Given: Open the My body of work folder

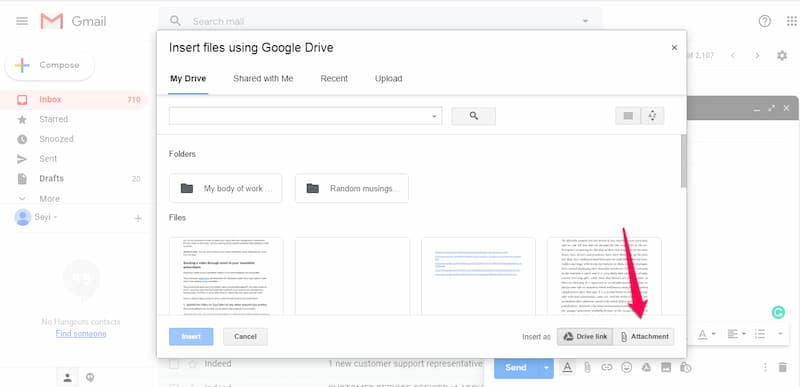Looking at the screenshot, I should (x=226, y=188).
